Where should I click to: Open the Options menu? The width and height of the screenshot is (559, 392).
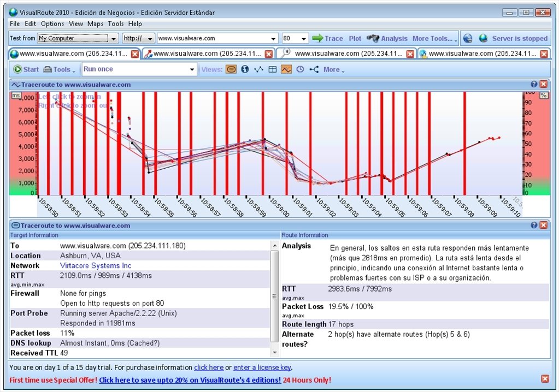tap(52, 24)
